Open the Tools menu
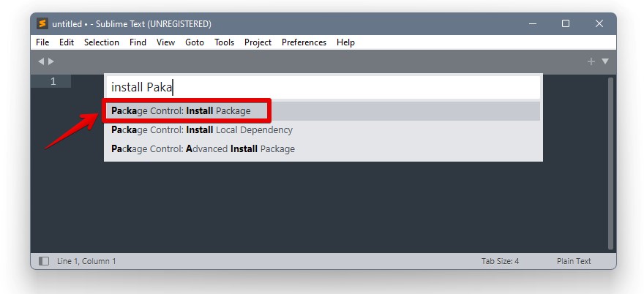The height and width of the screenshot is (294, 644). point(224,42)
